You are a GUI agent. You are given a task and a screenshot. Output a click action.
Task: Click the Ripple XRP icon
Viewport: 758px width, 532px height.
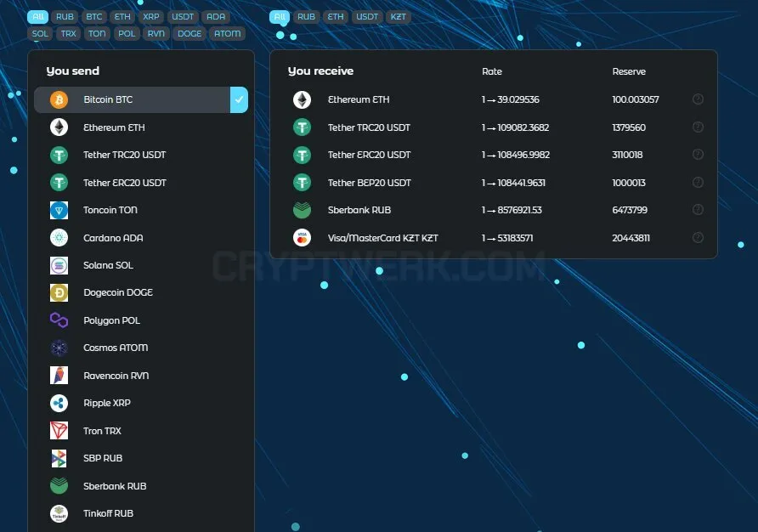59,403
